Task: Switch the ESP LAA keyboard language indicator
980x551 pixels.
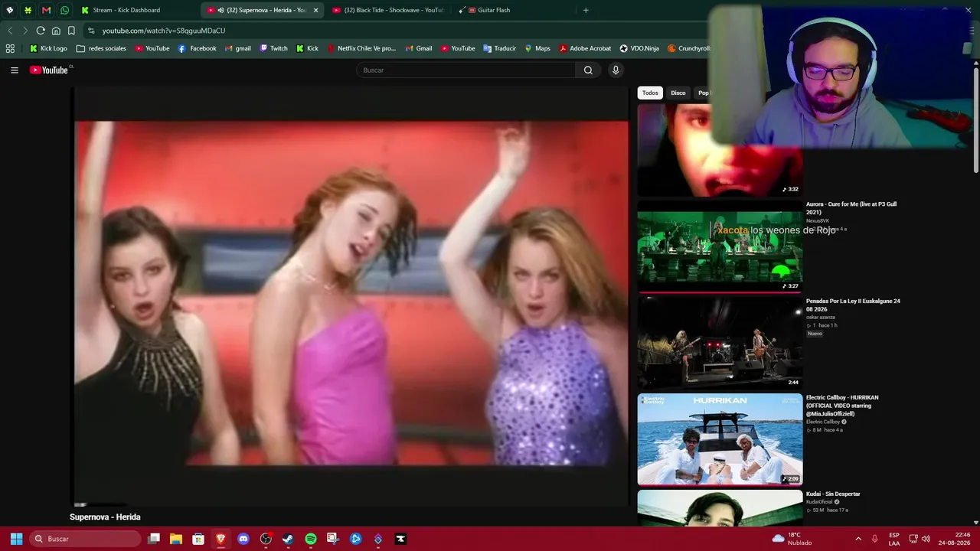Action: 894,539
